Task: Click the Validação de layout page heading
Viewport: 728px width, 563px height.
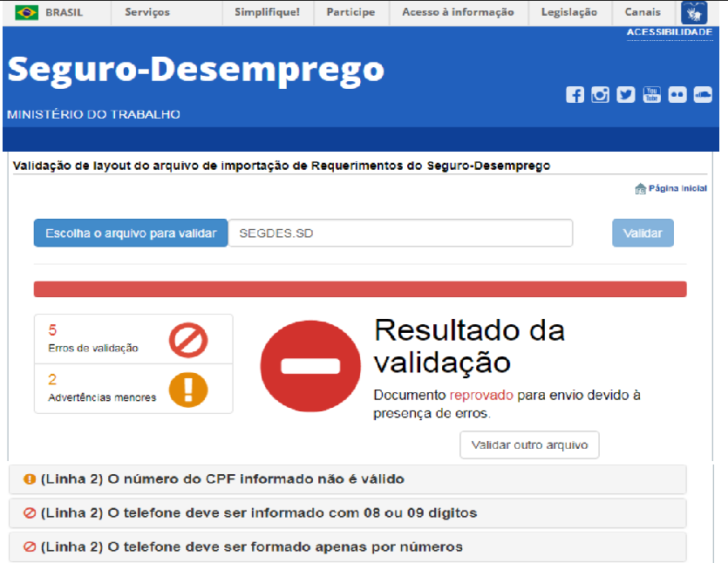Action: click(x=282, y=166)
